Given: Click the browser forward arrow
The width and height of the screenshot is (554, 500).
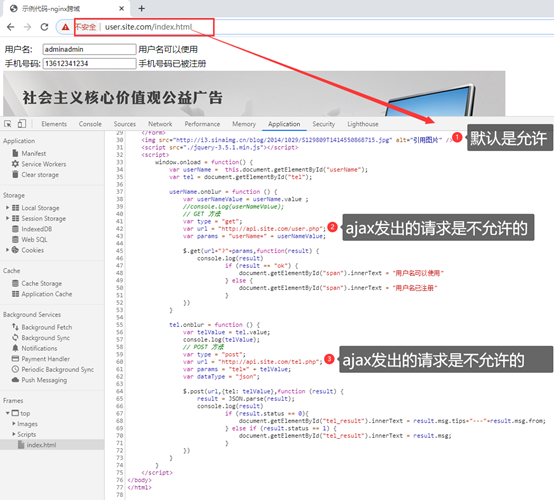Looking at the screenshot, I should coord(28,27).
